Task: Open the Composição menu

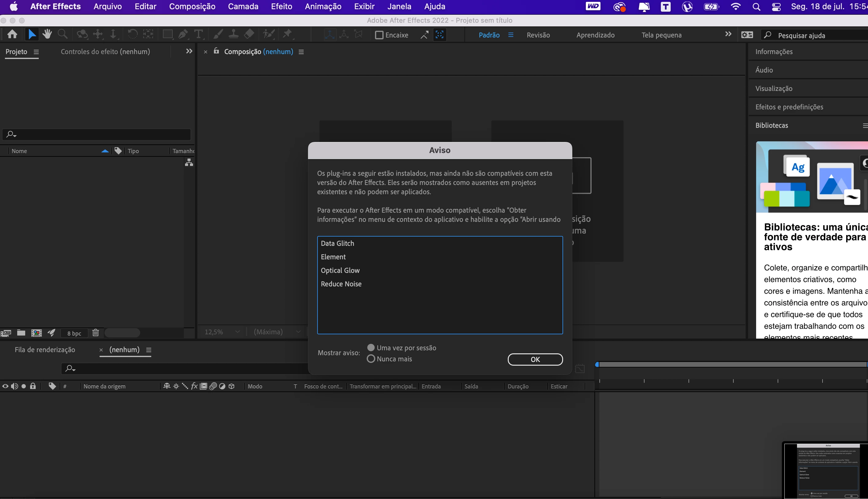Action: pyautogui.click(x=192, y=6)
